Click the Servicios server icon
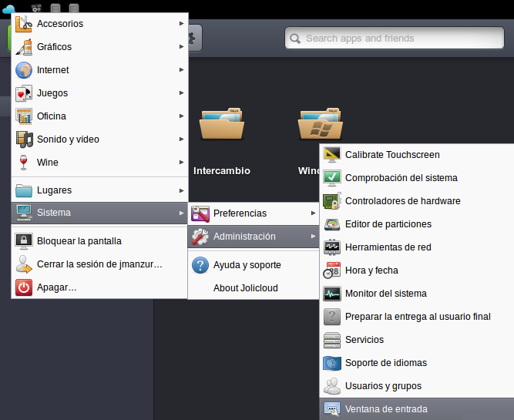 pos(332,340)
